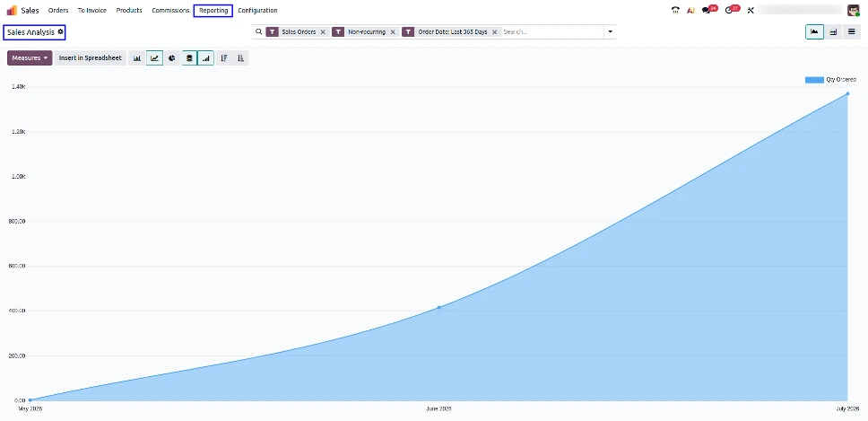The height and width of the screenshot is (421, 868).
Task: Activate the graph view button
Action: click(x=814, y=32)
